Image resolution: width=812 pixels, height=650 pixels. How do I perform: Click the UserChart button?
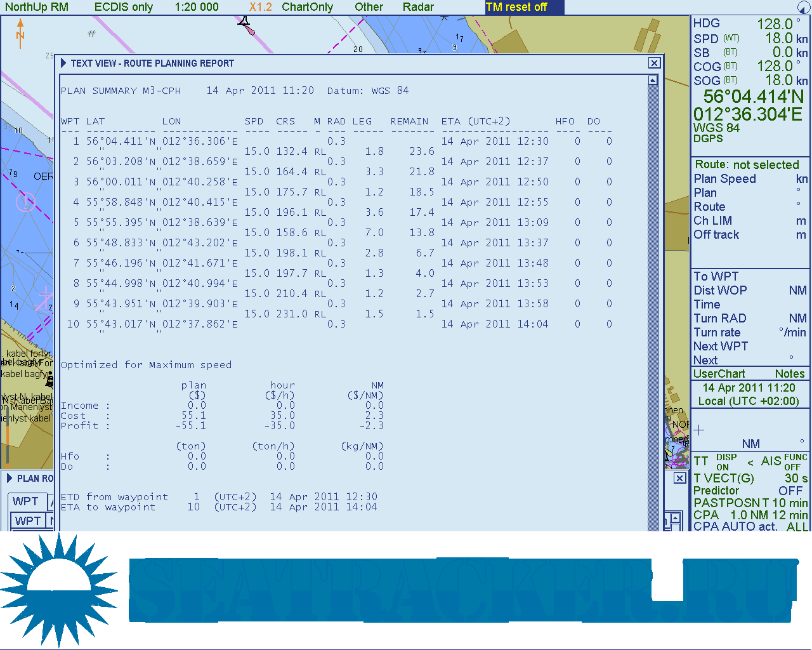tap(719, 374)
